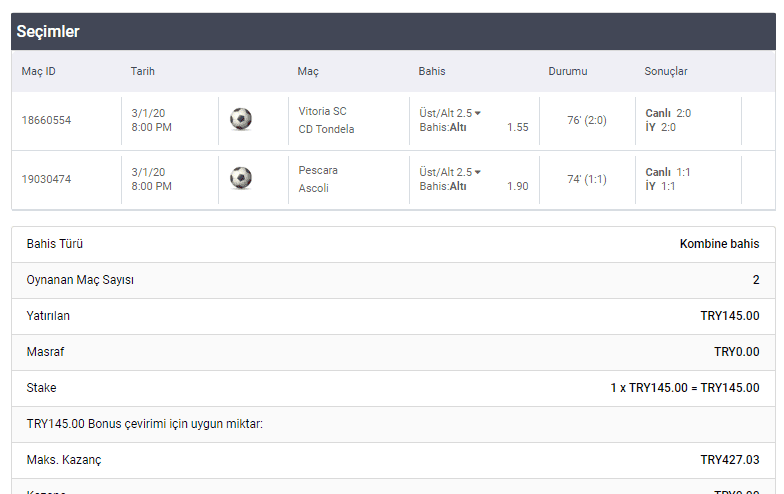The width and height of the screenshot is (784, 494).
Task: Click the Seçimler panel header
Action: coord(393,32)
